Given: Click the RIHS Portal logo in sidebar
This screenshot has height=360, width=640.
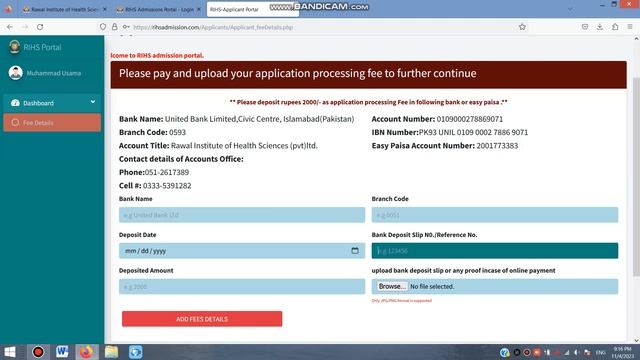Looking at the screenshot, I should (14, 47).
